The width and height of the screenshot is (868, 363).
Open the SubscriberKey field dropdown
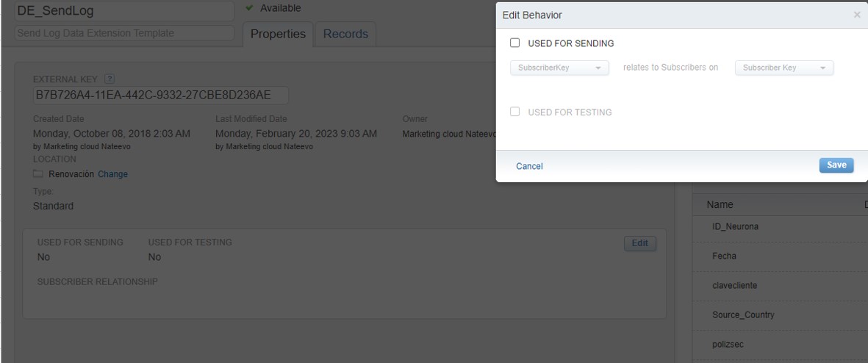(x=559, y=68)
